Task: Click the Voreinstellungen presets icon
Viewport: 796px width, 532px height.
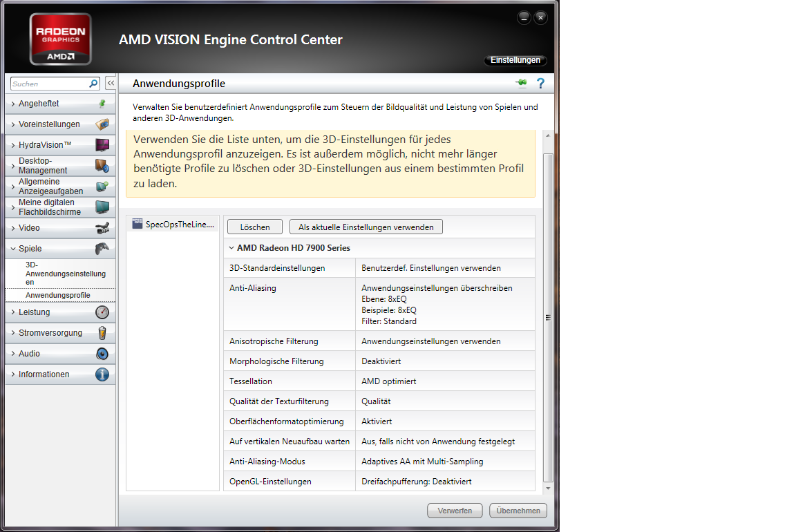Action: point(102,124)
